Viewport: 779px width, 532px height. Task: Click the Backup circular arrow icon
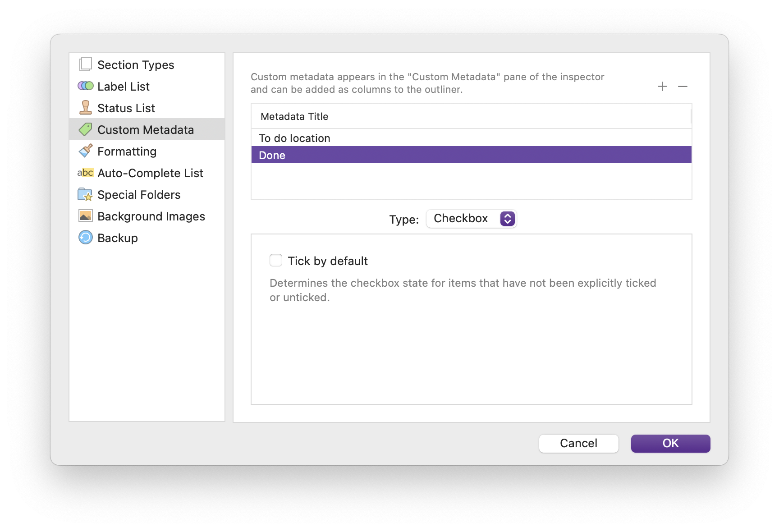click(x=85, y=238)
